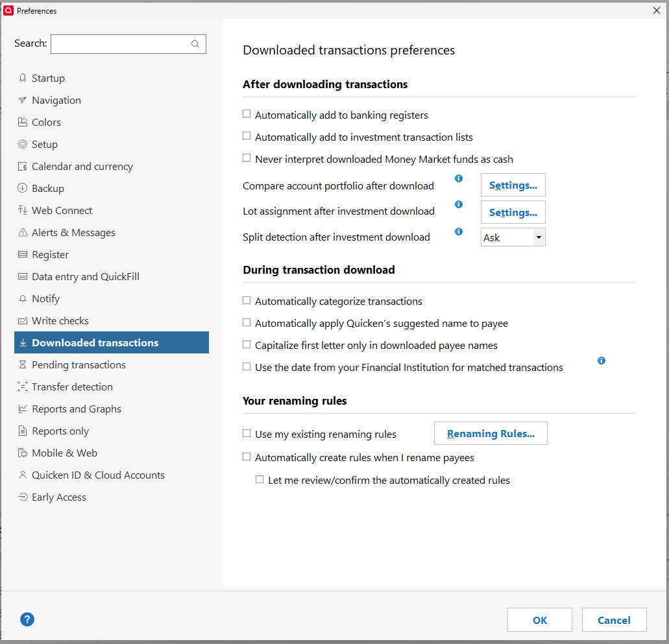Click info icon beside Lot assignment

click(459, 204)
